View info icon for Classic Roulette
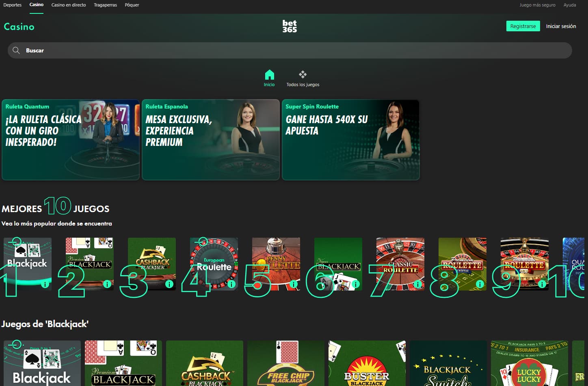Image resolution: width=588 pixels, height=386 pixels. click(x=418, y=285)
